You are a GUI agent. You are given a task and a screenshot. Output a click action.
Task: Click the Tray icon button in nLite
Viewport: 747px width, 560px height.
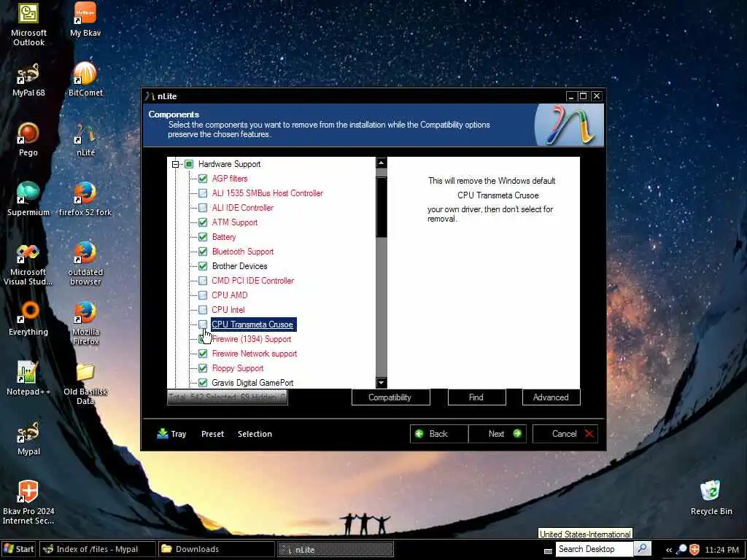[x=171, y=434]
